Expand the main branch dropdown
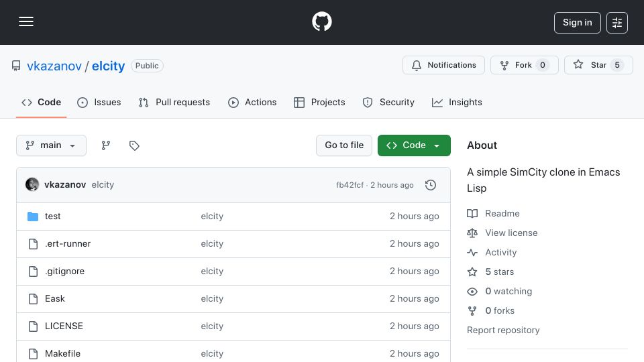Screen dimensions: 644x362 point(52,145)
